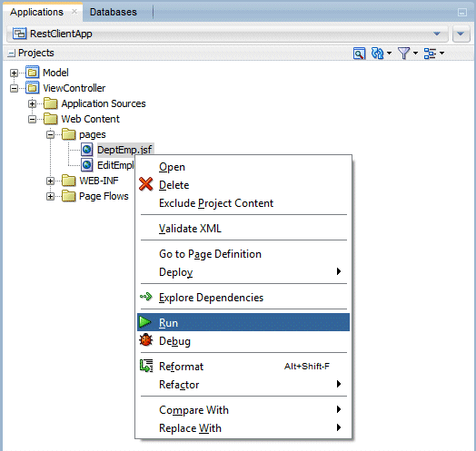This screenshot has height=451, width=476.
Task: Open dropdown arrow beside filter funnel
Action: 415,54
